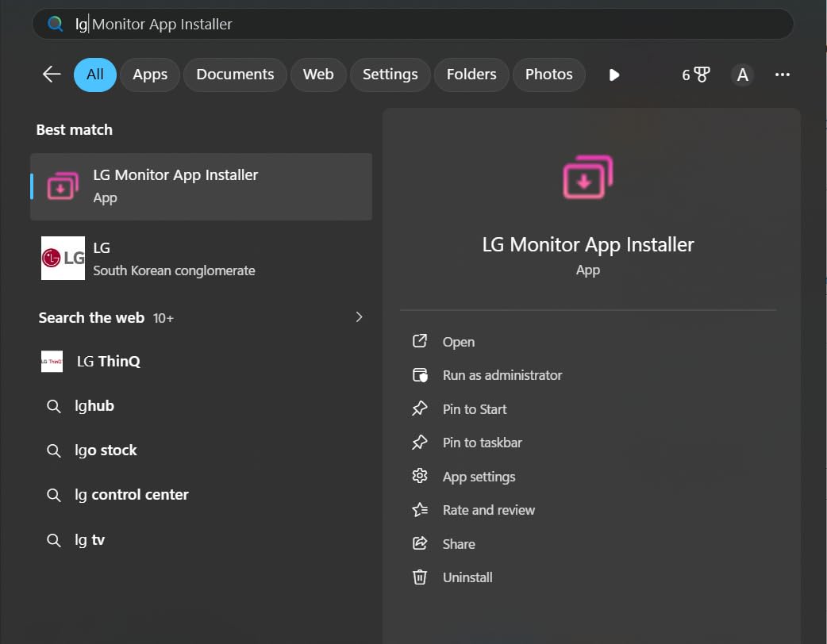
Task: Search the web for lghub
Action: pos(201,406)
